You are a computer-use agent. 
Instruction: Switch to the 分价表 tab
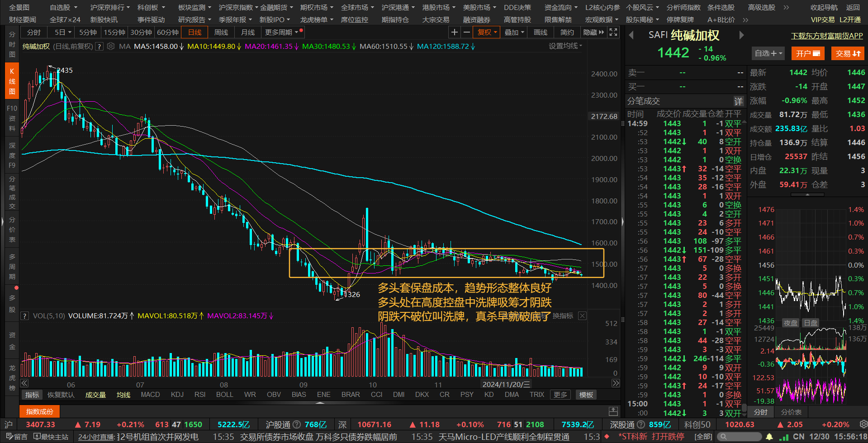click(791, 412)
